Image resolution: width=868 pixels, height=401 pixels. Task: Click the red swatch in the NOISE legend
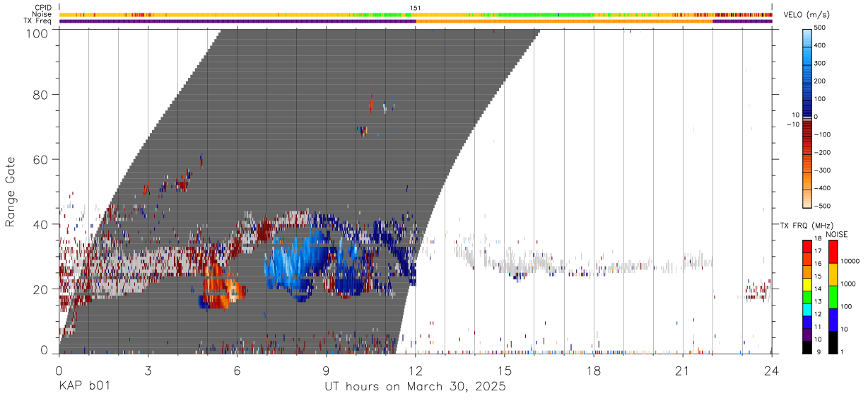pos(832,252)
